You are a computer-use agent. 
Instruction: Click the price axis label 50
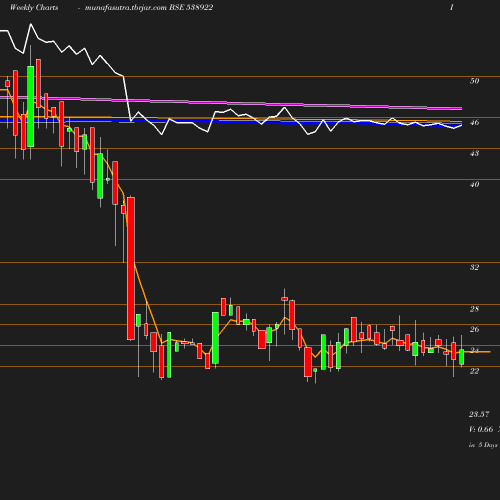pyautogui.click(x=474, y=81)
